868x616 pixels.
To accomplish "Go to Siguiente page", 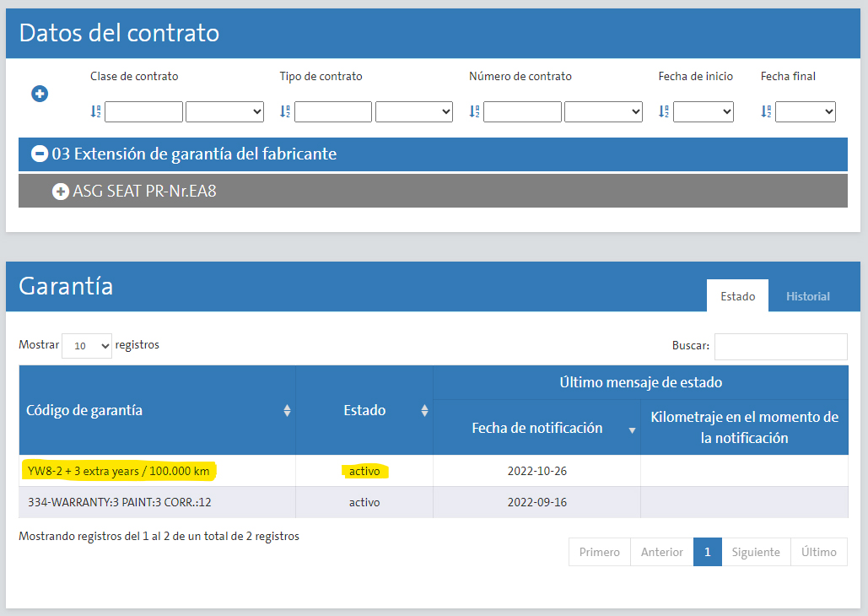I will pos(756,552).
